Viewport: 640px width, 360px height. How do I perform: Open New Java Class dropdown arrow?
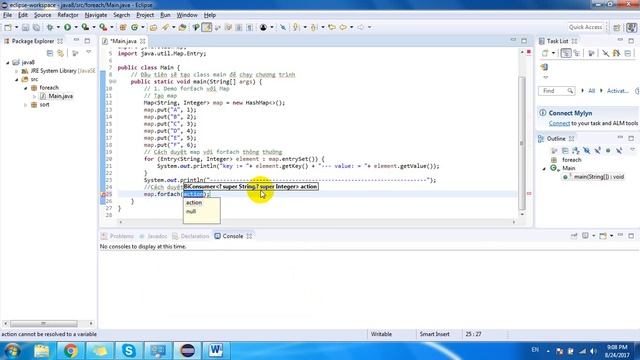pos(142,27)
